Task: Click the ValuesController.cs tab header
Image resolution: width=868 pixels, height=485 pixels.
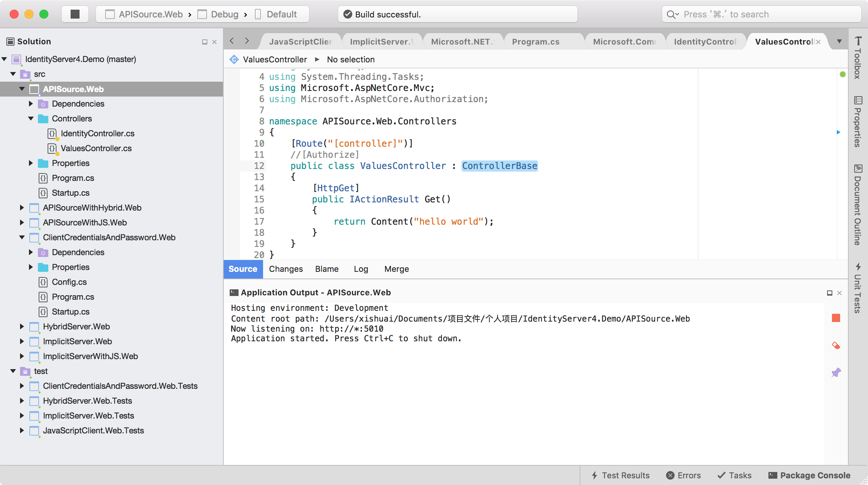Action: tap(787, 41)
